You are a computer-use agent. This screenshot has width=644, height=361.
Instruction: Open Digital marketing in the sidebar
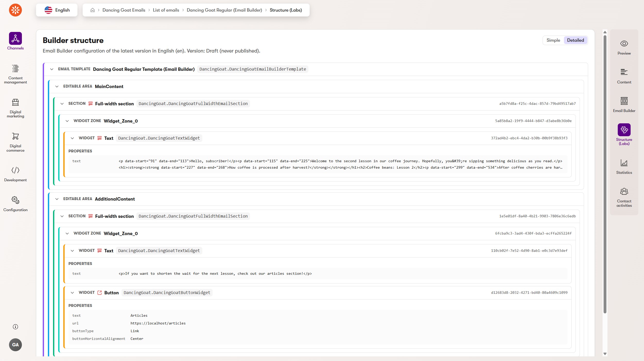[x=15, y=108]
